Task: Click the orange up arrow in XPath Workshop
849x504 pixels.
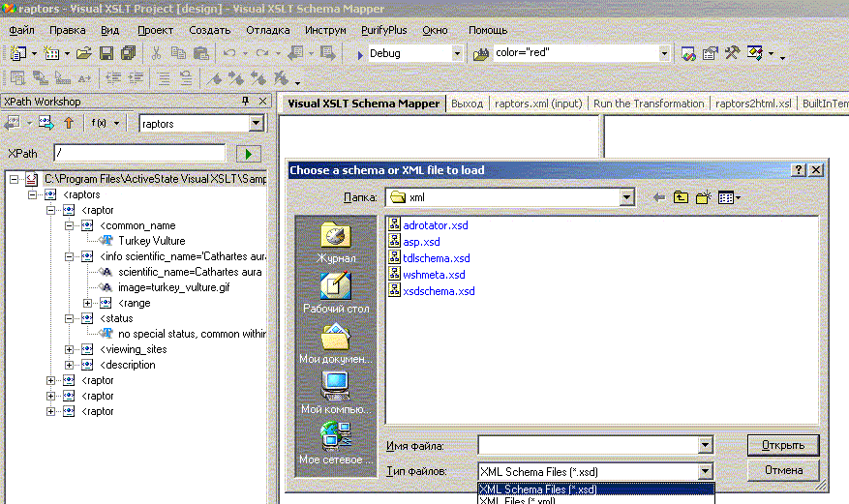Action: [x=68, y=123]
